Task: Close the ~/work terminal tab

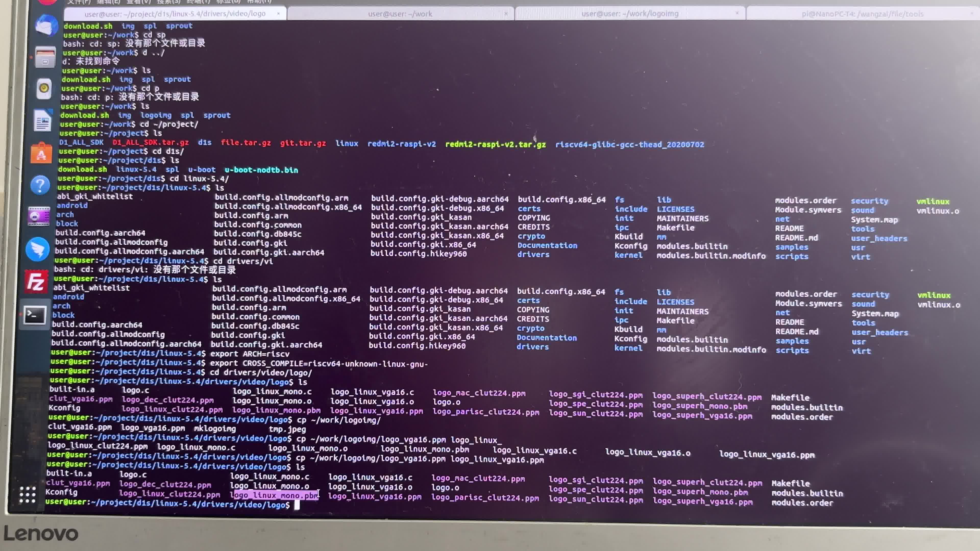Action: 506,14
